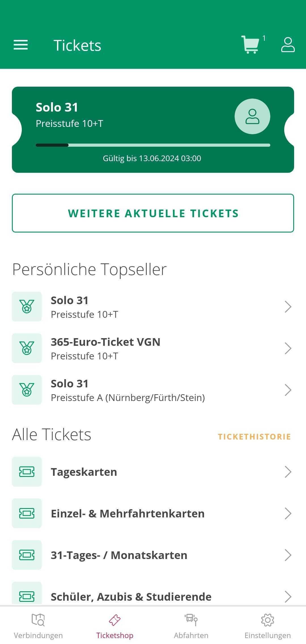Open the Einzel- & Mehrfahrtenkarten chevron

coord(288,513)
